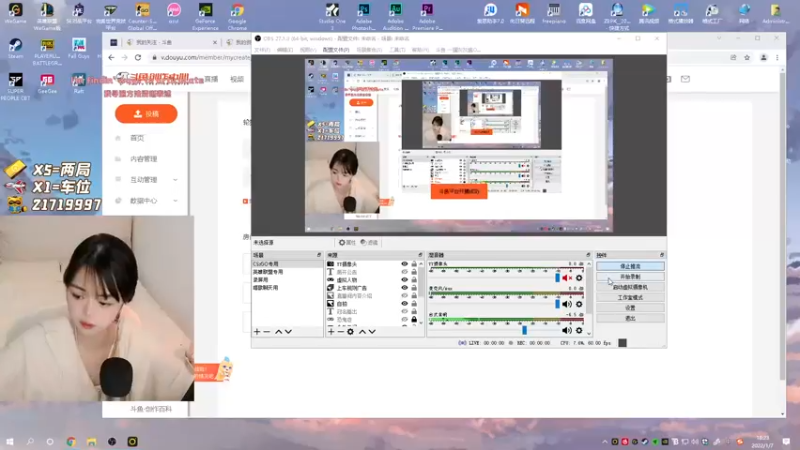Image resolution: width=800 pixels, height=450 pixels.
Task: Pop out the Controls dock panel
Action: pos(662,255)
